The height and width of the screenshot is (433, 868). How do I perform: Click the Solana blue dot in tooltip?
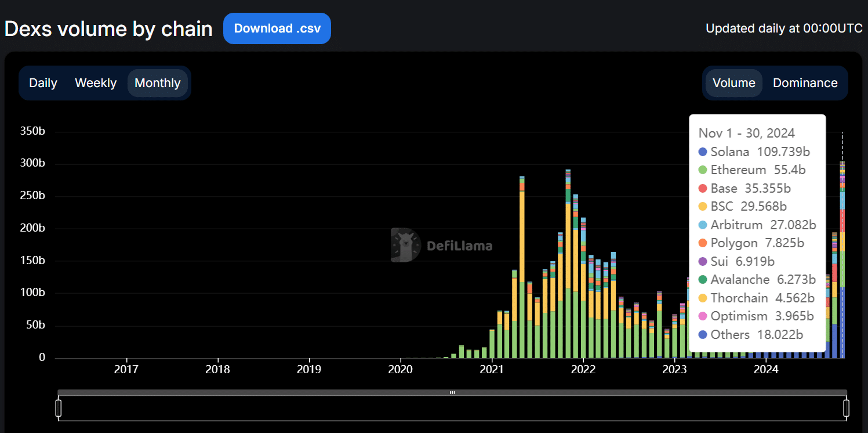tap(703, 152)
